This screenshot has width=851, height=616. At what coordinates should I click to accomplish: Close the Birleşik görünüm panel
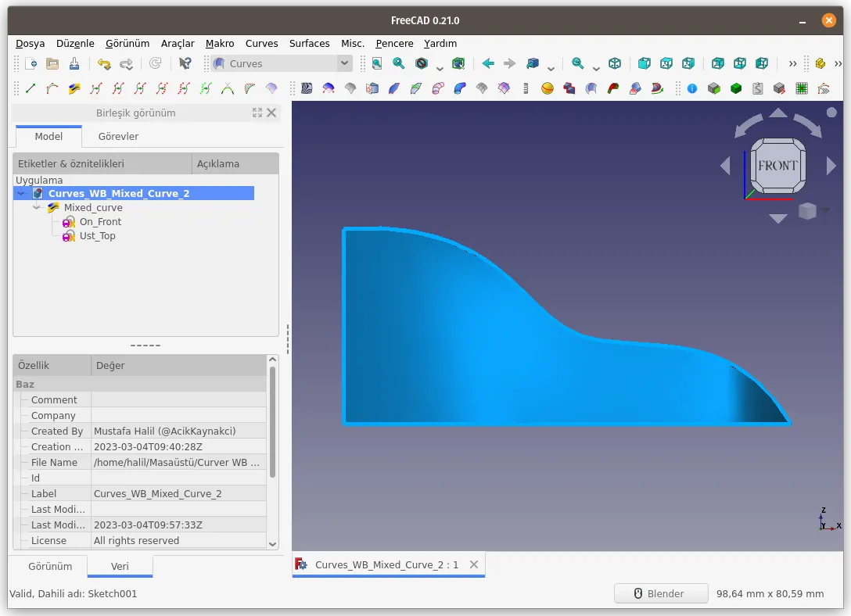coord(271,113)
